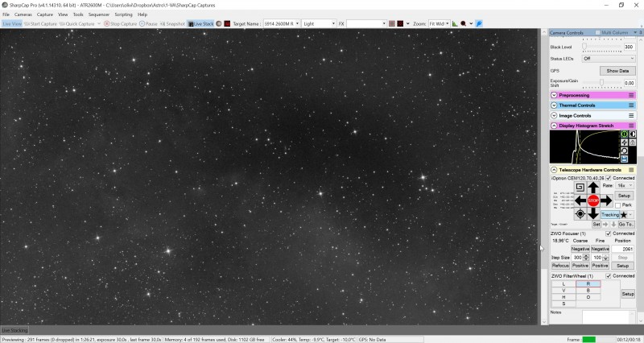Switch to the Live Stacking panel tab
Screen dimensions: 644x343
point(14,330)
